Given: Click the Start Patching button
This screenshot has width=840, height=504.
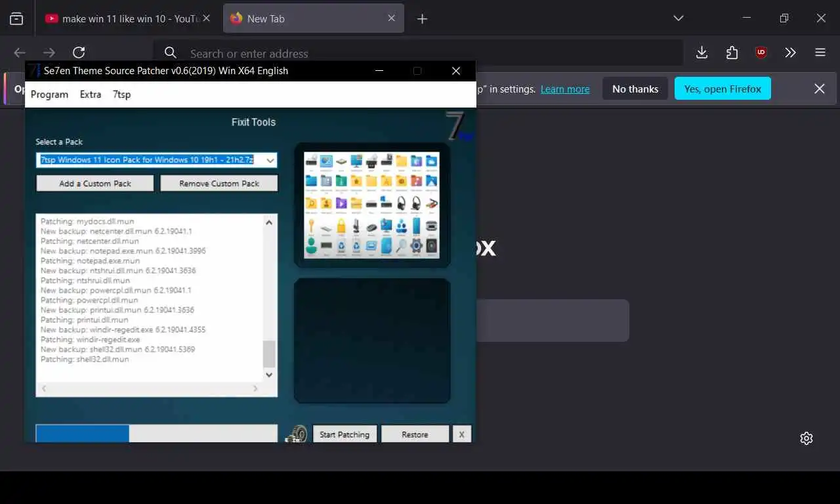Looking at the screenshot, I should (345, 434).
